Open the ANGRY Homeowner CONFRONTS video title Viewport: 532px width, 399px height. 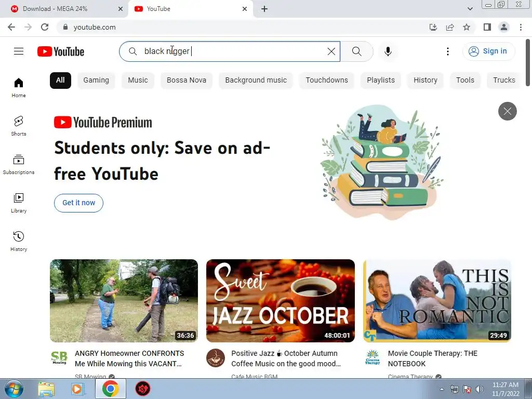pyautogui.click(x=129, y=358)
